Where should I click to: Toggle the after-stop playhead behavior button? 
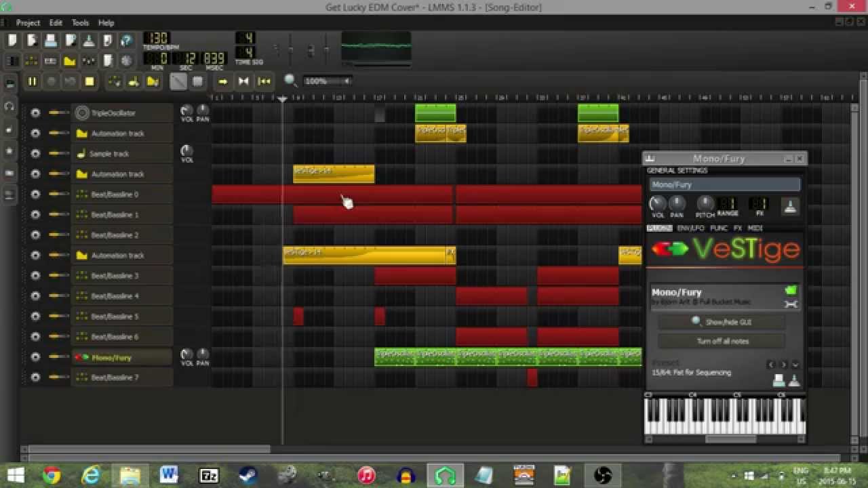click(x=264, y=81)
